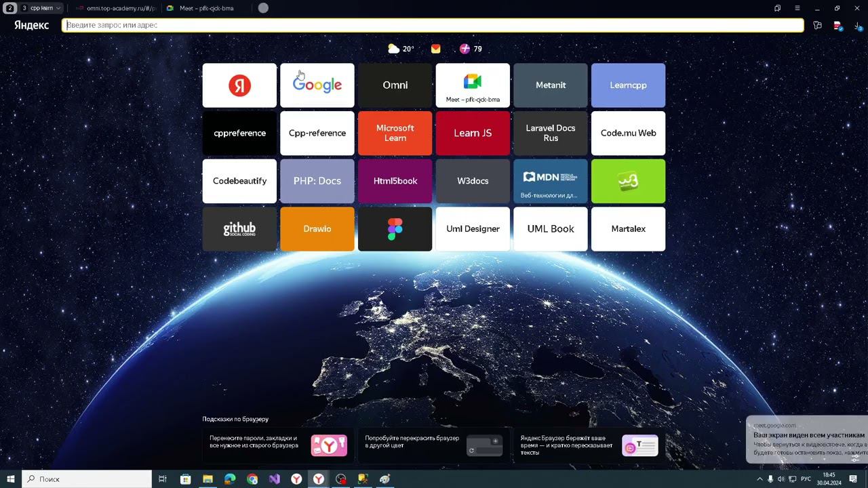Open the volume control in system tray
This screenshot has width=868, height=488.
coord(781,479)
